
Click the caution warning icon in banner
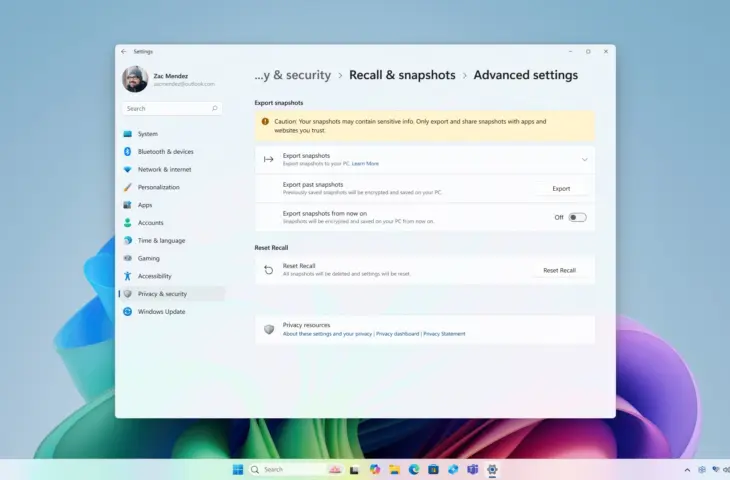point(265,122)
